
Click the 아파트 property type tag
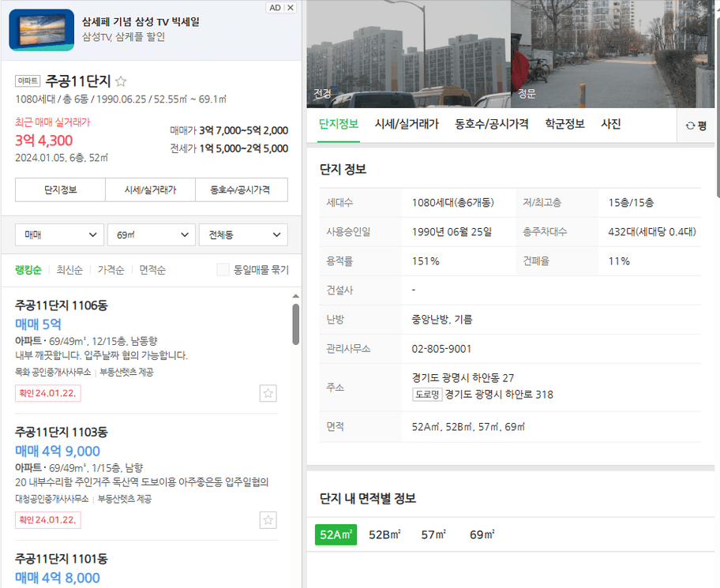(28, 81)
